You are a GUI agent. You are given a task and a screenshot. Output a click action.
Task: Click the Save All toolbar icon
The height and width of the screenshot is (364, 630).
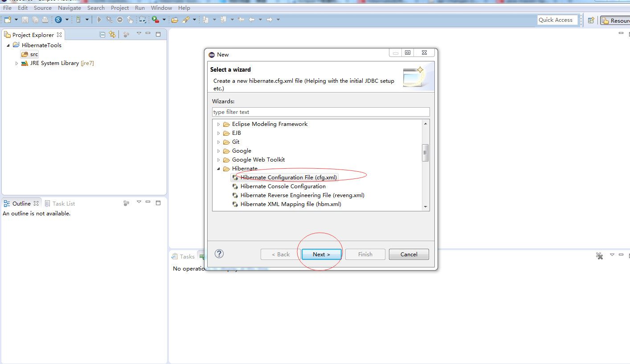[x=35, y=20]
